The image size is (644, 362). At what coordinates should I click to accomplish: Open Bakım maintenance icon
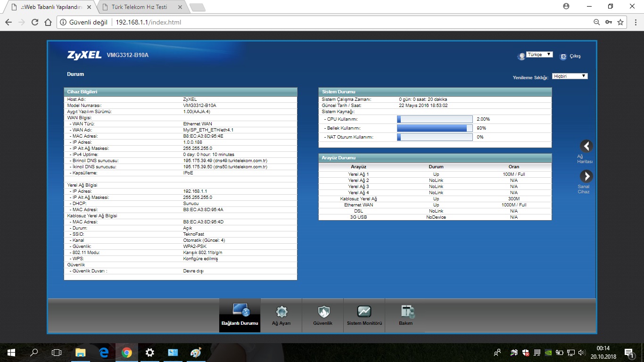pos(407,312)
